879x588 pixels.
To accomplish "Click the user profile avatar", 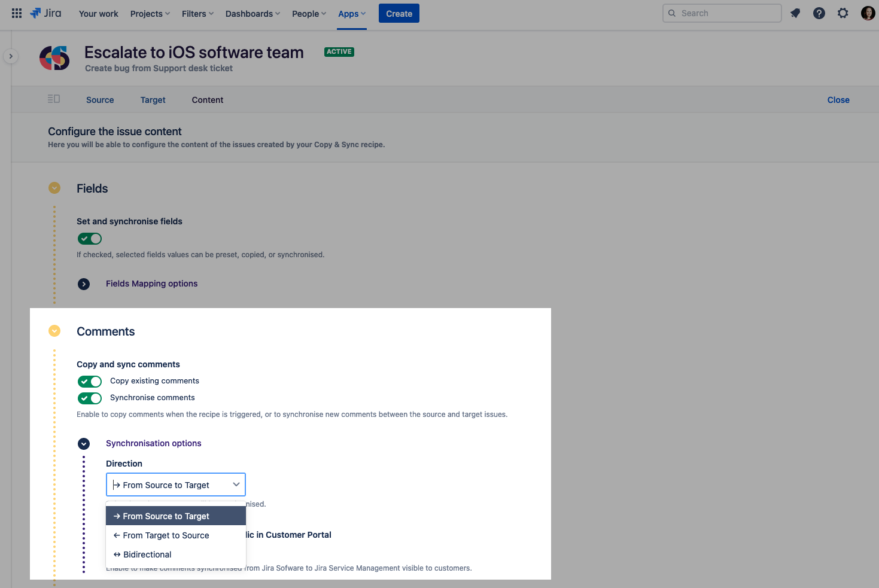I will point(868,13).
